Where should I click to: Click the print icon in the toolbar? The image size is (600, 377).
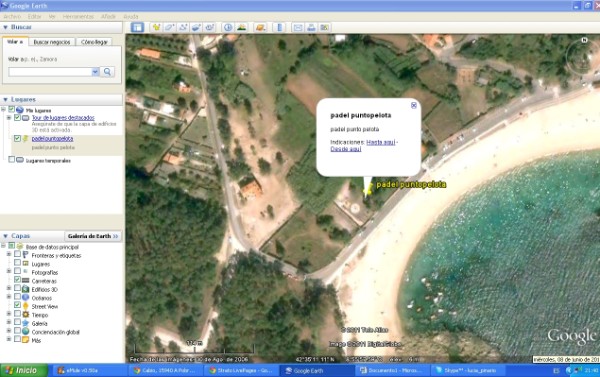pyautogui.click(x=311, y=27)
